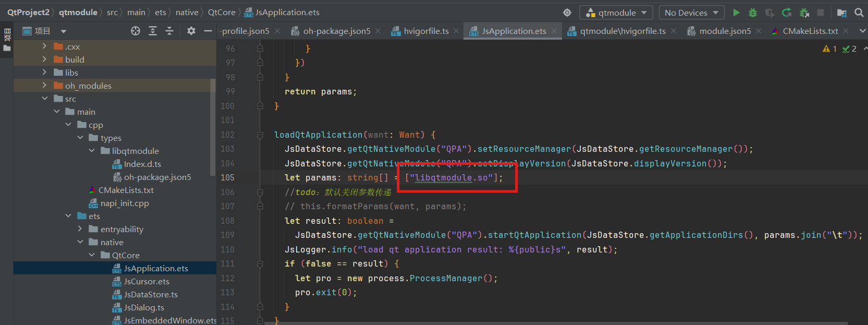868x325 pixels.
Task: Open the No Devices dropdown
Action: [x=691, y=13]
